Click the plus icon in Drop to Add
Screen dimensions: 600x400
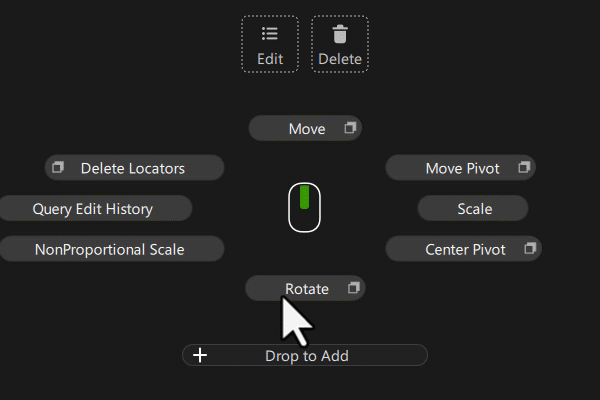click(200, 355)
